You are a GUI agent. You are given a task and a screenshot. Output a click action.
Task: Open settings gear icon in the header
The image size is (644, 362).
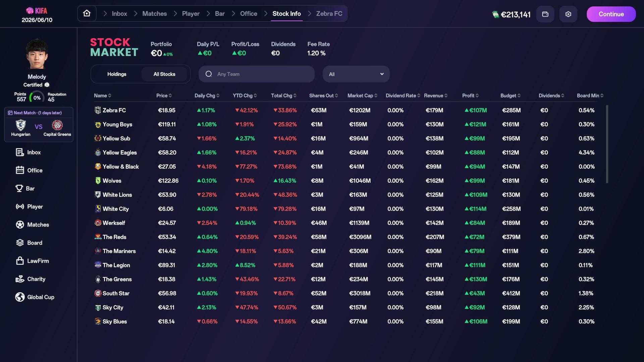568,14
